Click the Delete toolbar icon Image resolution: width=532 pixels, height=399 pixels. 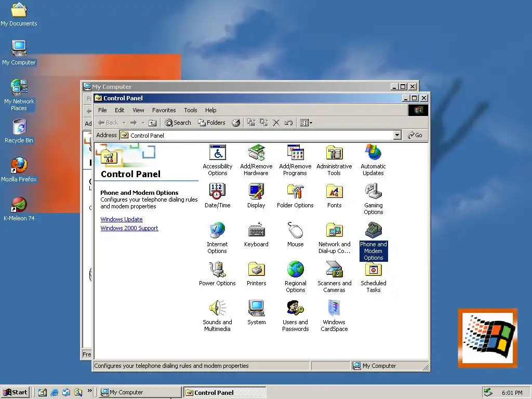276,123
